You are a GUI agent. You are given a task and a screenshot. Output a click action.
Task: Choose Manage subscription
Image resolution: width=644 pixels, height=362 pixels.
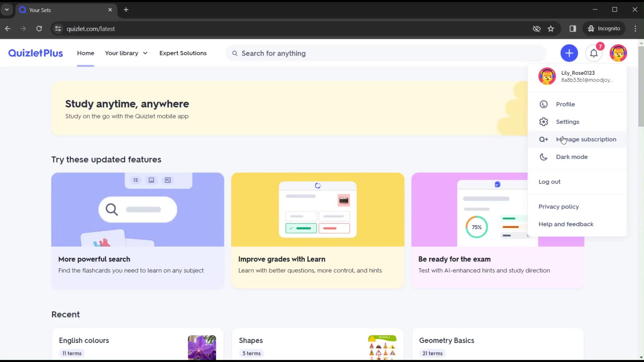point(577,139)
